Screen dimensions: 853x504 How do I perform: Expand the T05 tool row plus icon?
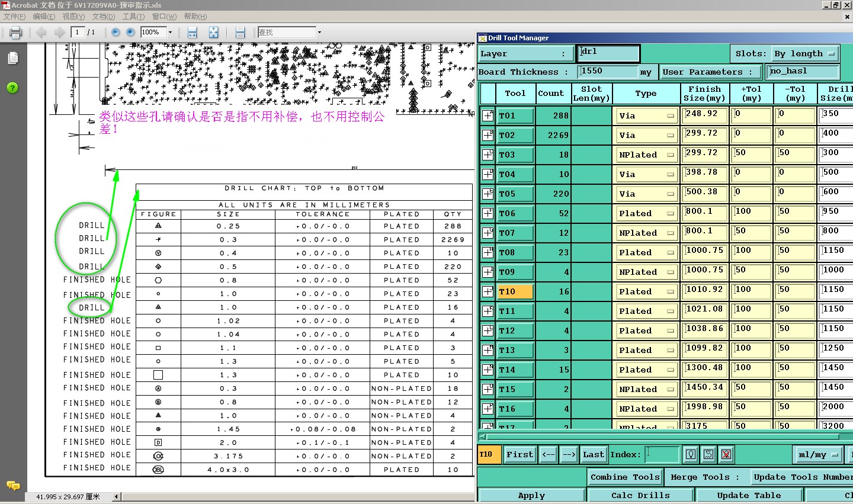click(x=488, y=194)
